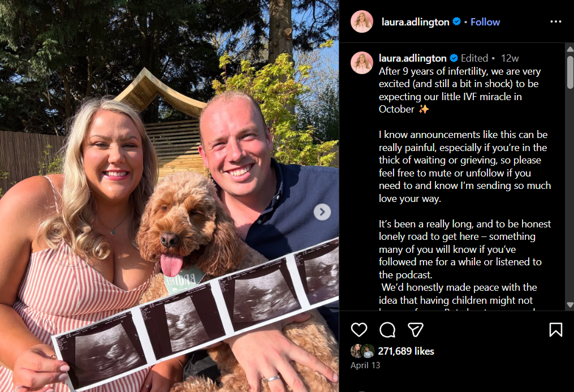Open laura.adlington profile from header username
The image size is (574, 392).
pos(415,22)
